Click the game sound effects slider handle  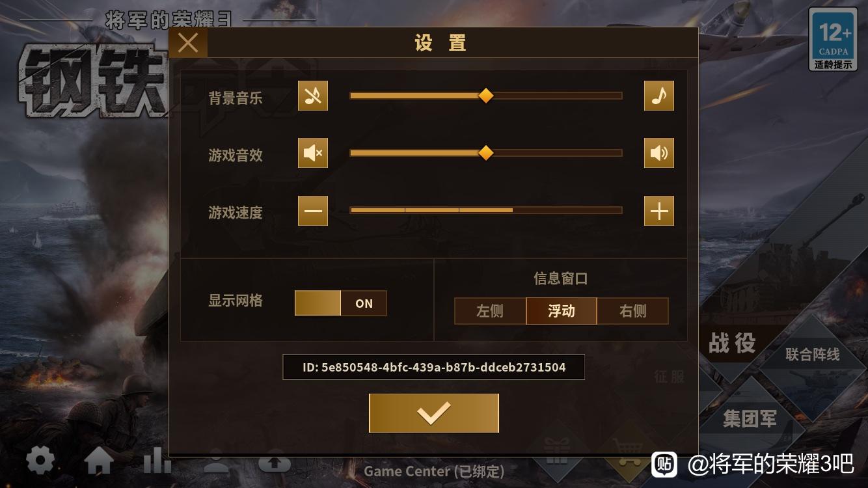(x=486, y=153)
